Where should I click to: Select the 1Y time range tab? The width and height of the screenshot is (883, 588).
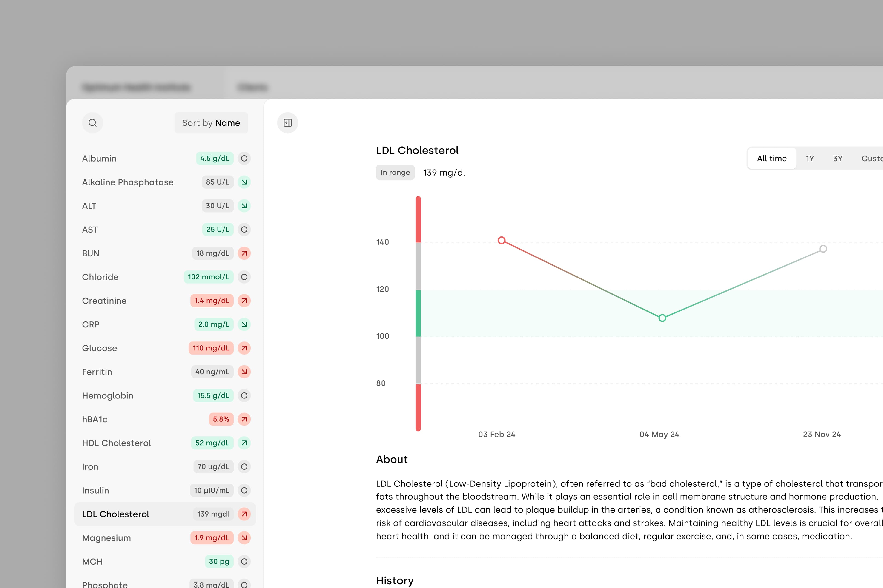coord(809,158)
